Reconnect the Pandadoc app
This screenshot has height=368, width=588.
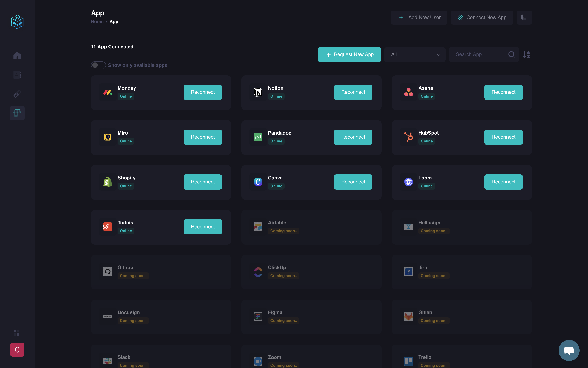coord(353,137)
